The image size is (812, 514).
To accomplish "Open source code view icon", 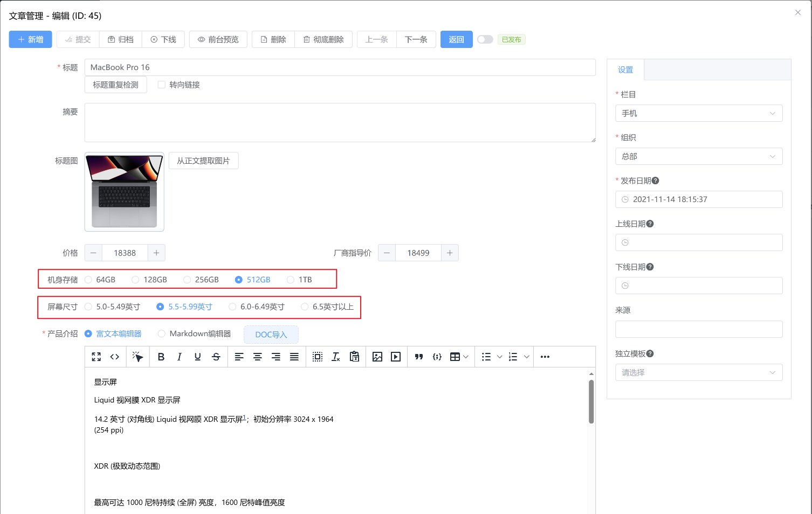I will 115,357.
